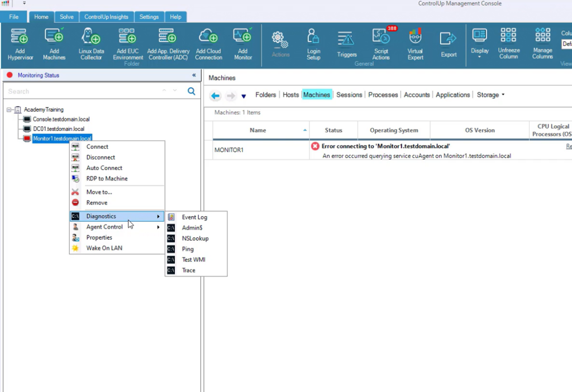This screenshot has height=392, width=572.
Task: Open the ControlUp Insights tab
Action: point(106,17)
